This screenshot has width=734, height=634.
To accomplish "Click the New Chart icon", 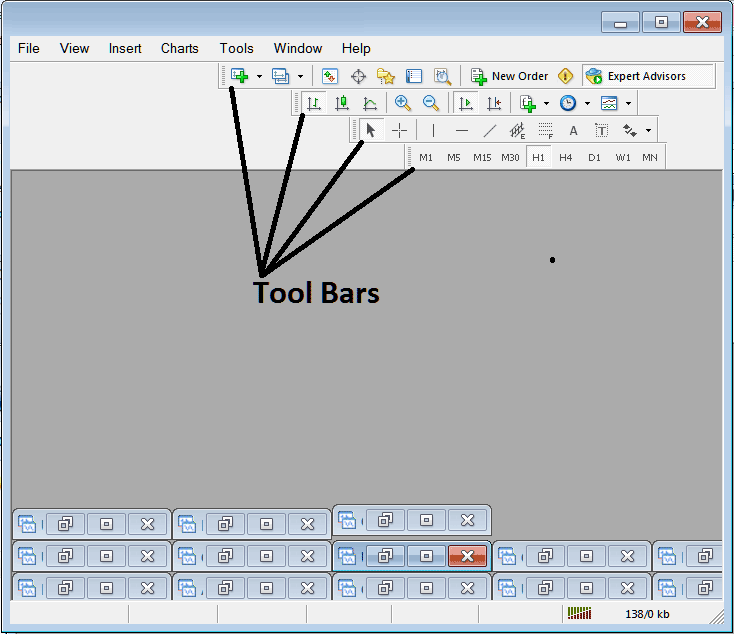I will tap(239, 76).
